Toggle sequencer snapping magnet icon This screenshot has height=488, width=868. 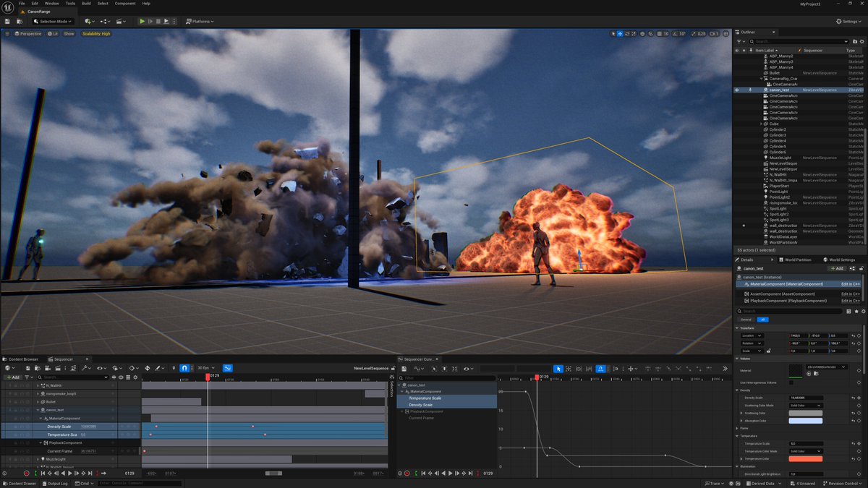184,368
